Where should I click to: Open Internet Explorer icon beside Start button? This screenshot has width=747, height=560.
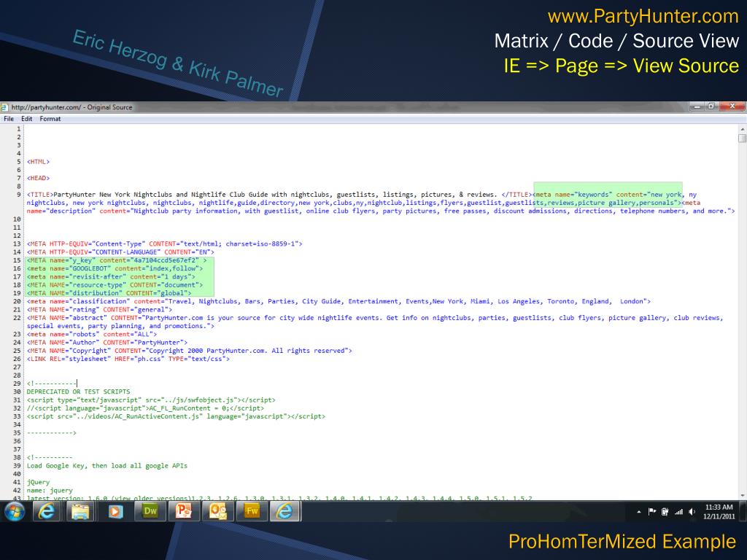click(x=46, y=512)
